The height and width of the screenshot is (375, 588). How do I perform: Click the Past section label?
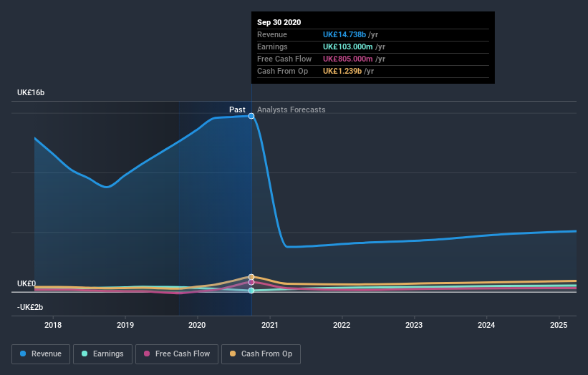point(237,109)
